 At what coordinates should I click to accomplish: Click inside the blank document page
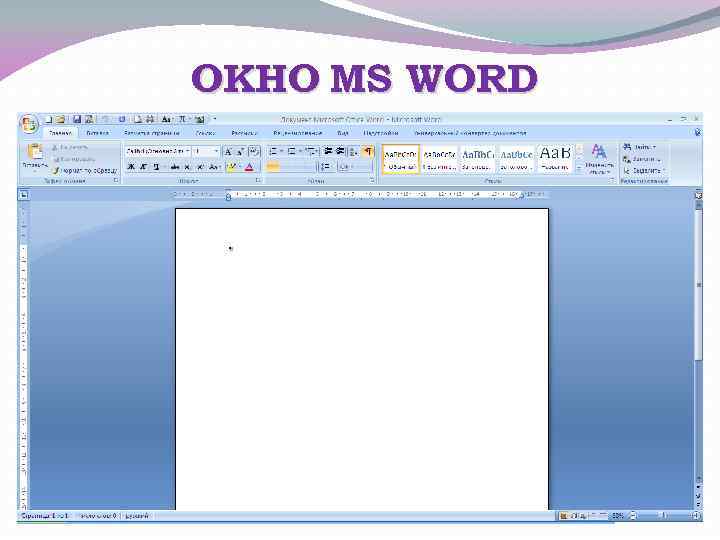coord(362,358)
